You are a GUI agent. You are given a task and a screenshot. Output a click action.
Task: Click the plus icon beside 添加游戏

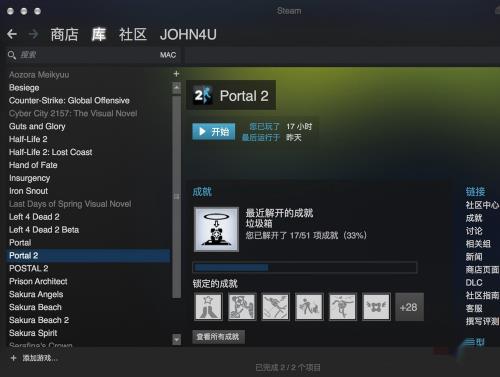point(13,358)
